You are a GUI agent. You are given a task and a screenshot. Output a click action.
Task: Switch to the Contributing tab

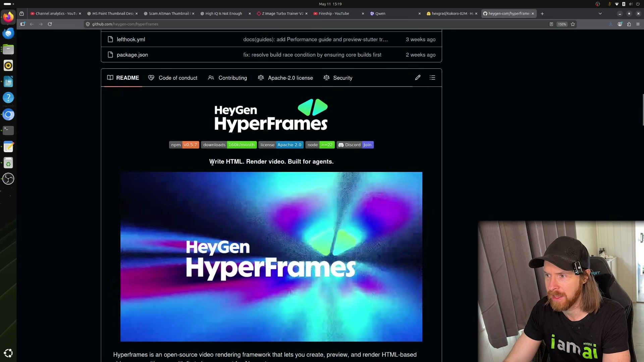227,78
